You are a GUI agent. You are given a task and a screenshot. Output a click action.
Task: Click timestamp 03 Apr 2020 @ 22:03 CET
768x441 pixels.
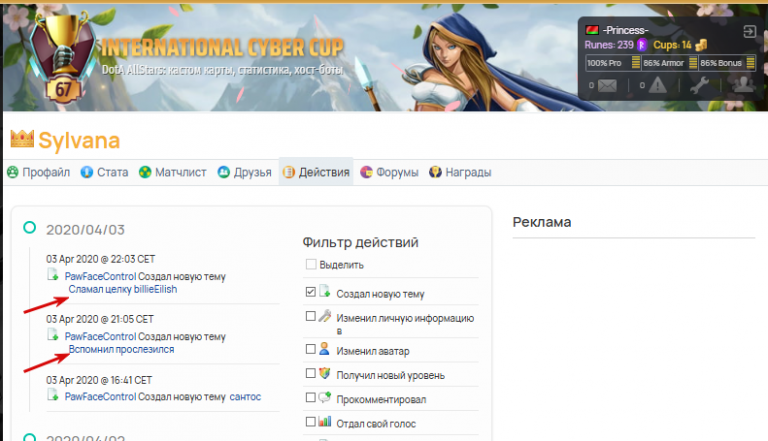(x=100, y=259)
